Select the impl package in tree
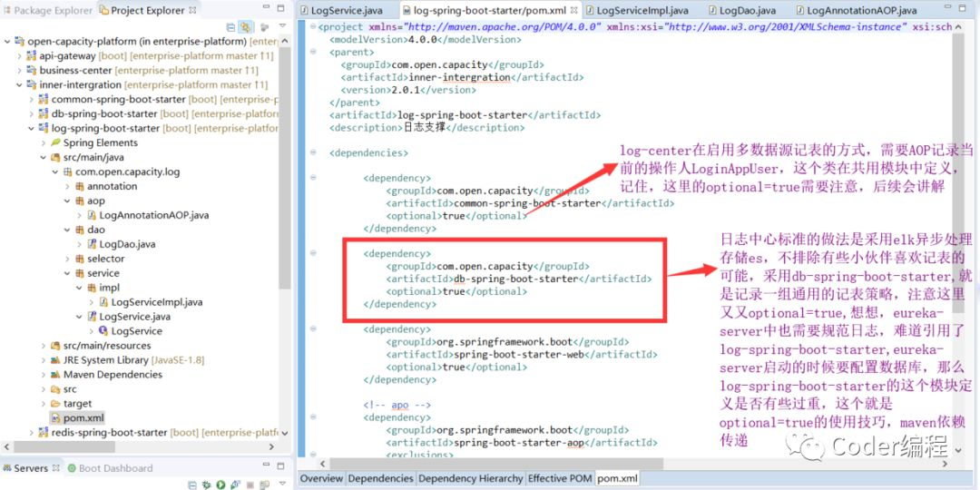 (x=103, y=288)
